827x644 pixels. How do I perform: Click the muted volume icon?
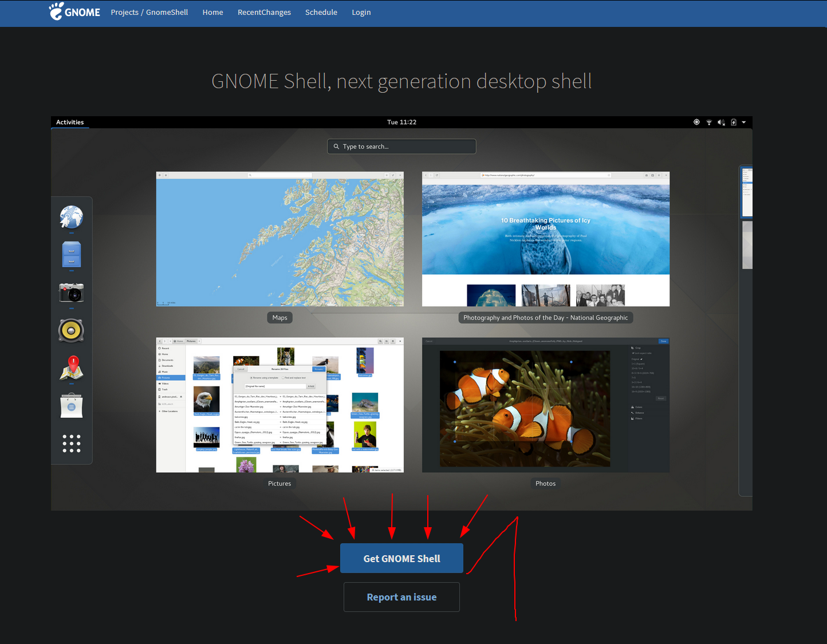[721, 122]
